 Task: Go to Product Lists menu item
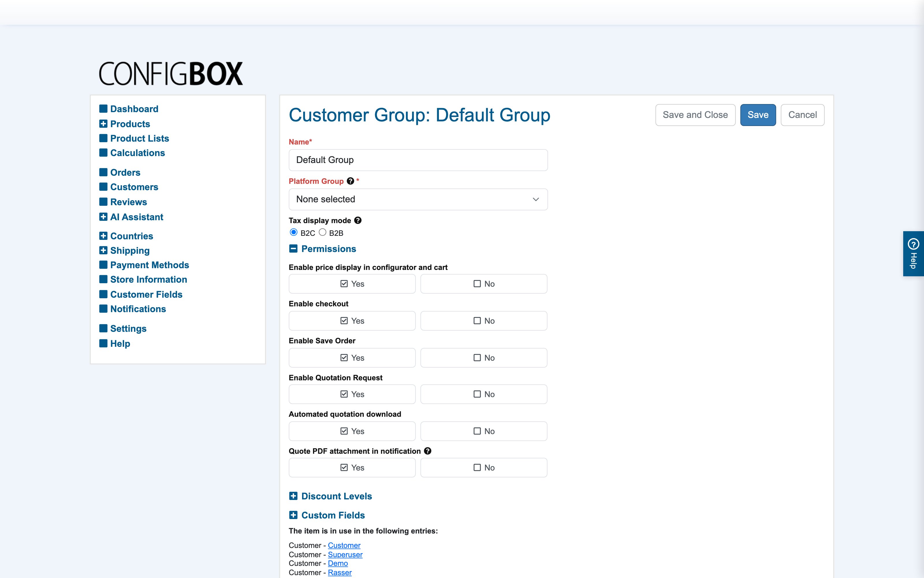(x=139, y=138)
